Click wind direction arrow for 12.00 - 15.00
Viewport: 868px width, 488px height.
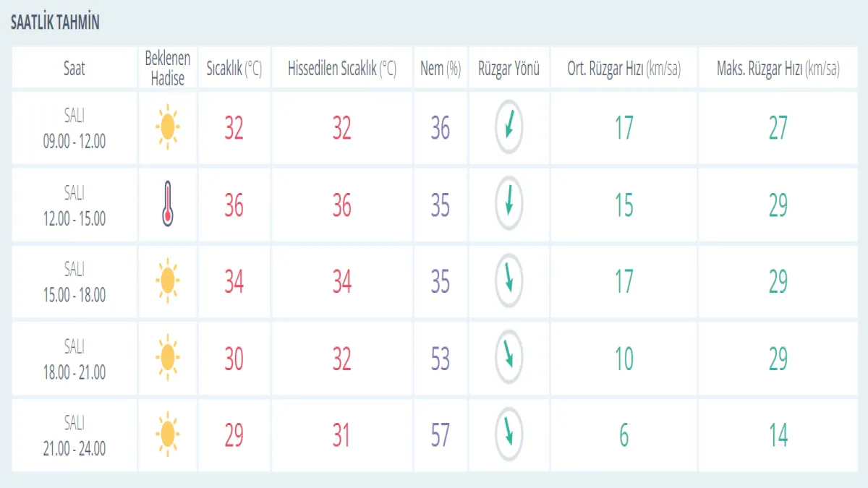tap(509, 205)
